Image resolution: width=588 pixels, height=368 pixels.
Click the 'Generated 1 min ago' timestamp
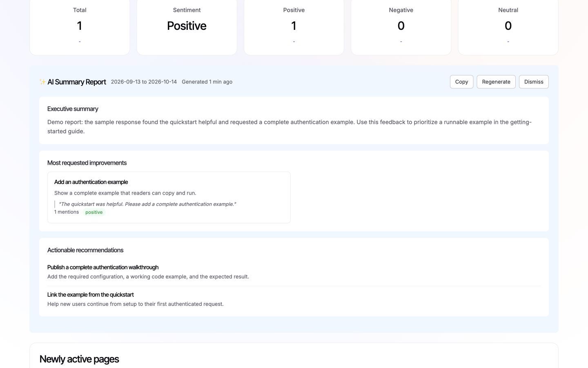[x=207, y=82]
